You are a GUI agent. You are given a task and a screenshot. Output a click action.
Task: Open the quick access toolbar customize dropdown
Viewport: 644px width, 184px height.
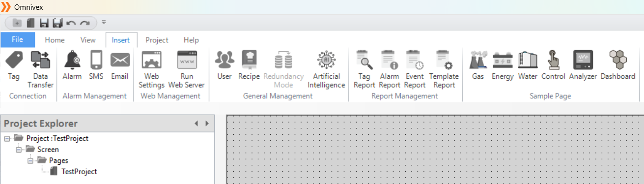point(104,22)
